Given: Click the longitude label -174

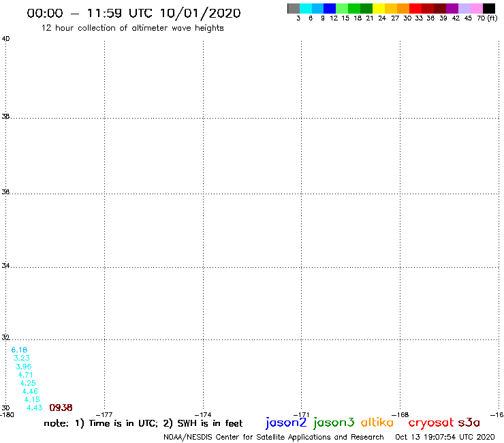Looking at the screenshot, I should 203,415.
